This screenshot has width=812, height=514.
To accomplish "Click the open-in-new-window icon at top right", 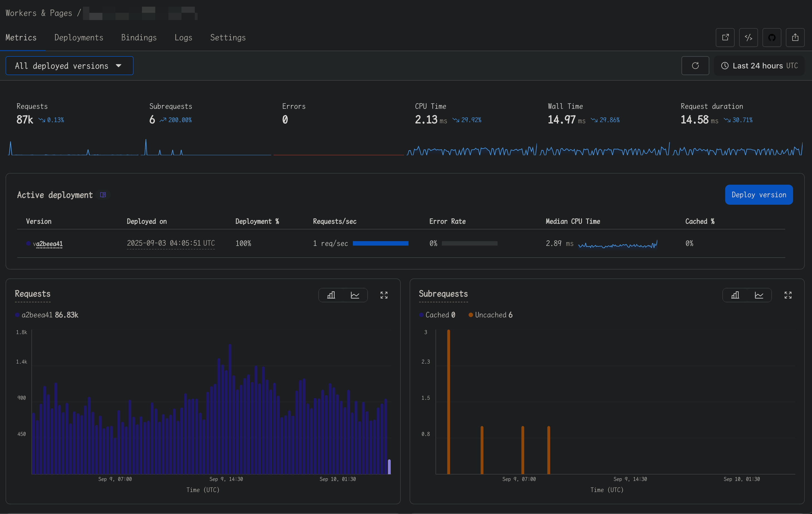I will (x=725, y=38).
